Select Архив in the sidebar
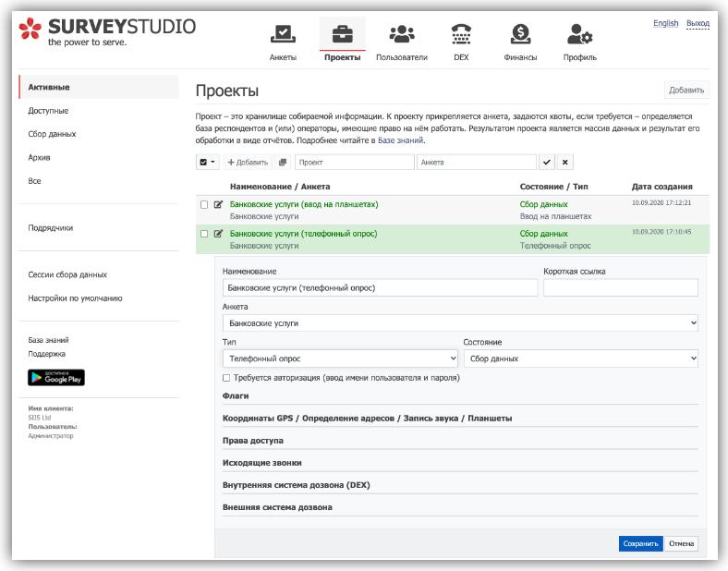Screen dimensions: 728x571 (x=39, y=157)
